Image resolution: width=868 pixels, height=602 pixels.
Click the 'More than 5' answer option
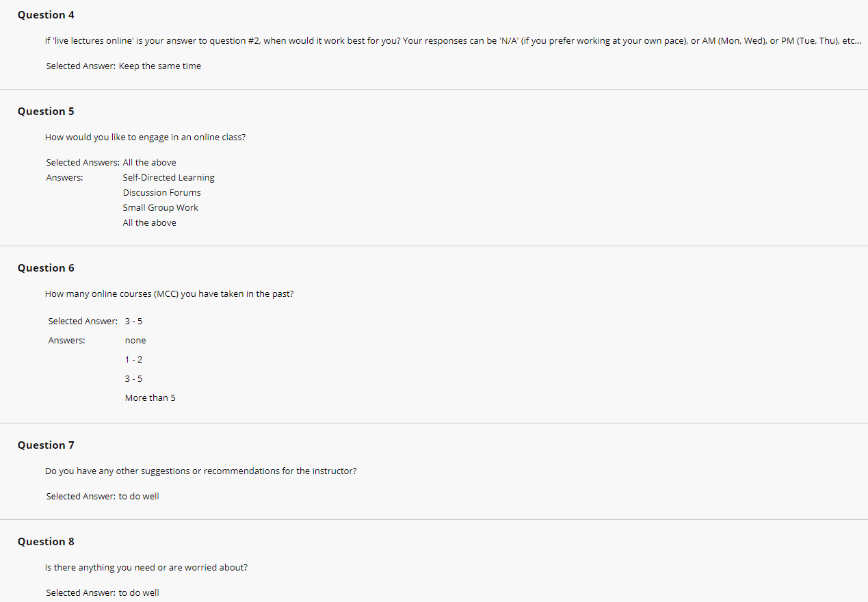[x=150, y=398]
